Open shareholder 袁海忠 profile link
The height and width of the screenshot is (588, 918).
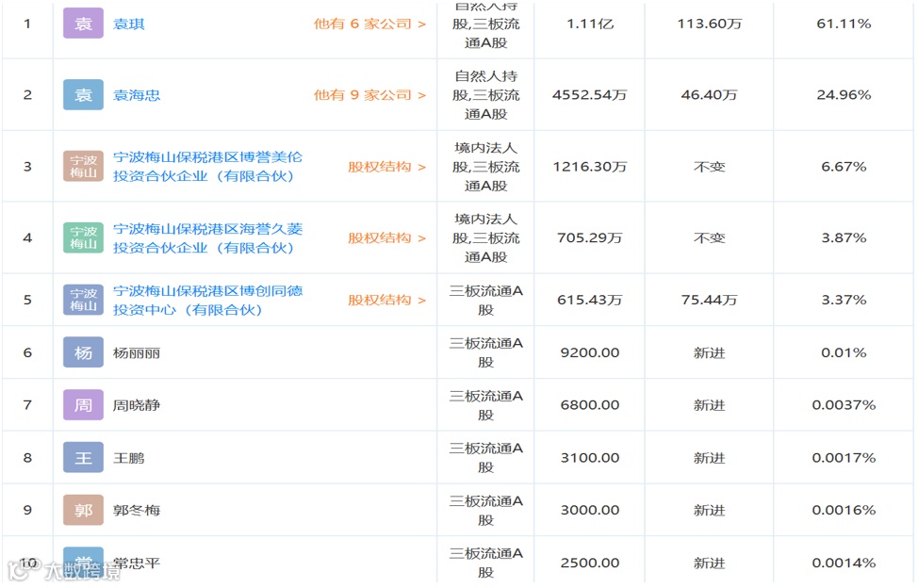[137, 95]
